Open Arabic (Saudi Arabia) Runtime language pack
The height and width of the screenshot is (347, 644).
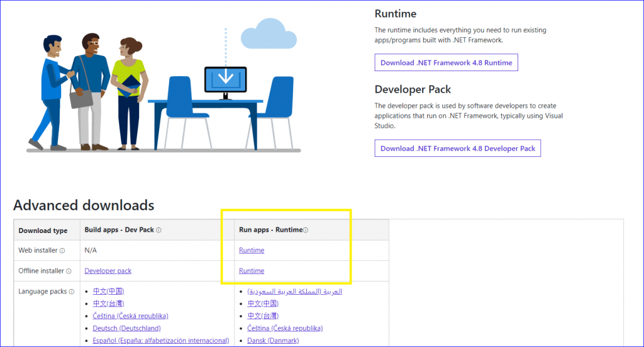[294, 291]
